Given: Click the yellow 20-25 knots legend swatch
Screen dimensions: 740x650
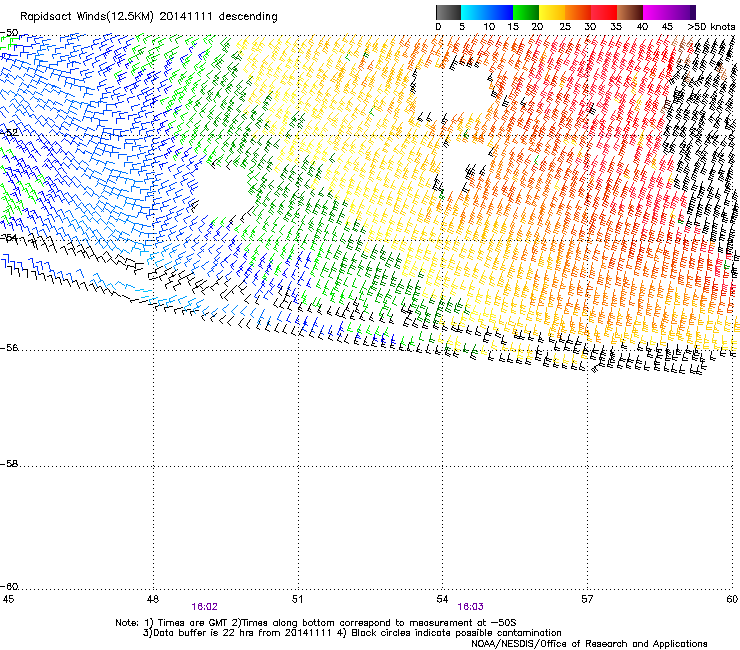Looking at the screenshot, I should point(552,12).
